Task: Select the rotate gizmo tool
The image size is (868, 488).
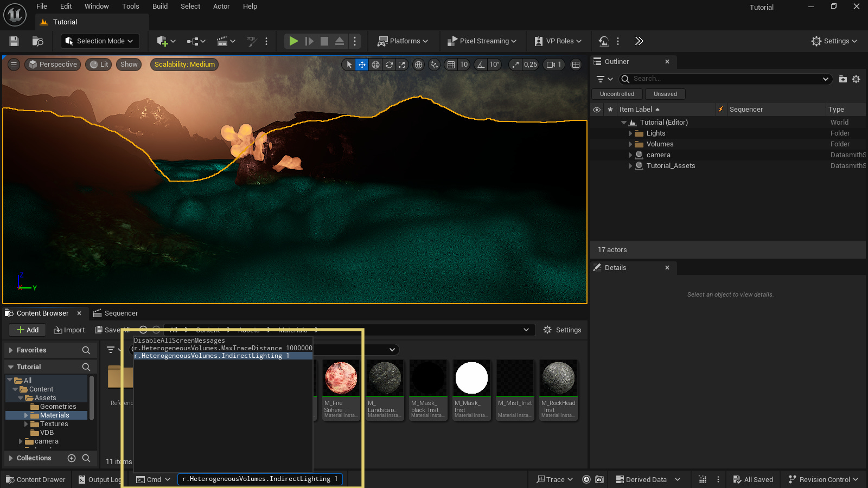Action: (x=389, y=65)
